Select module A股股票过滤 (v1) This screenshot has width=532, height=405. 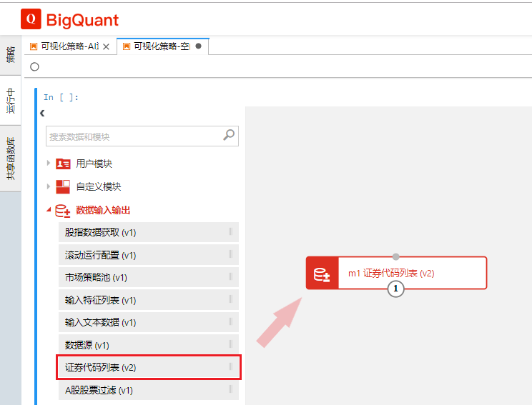click(x=149, y=391)
